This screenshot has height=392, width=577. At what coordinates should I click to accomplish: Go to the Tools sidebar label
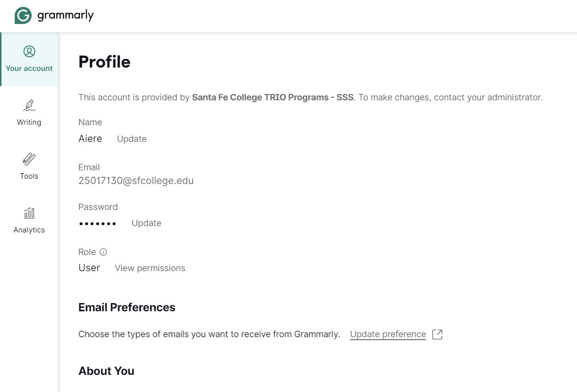click(x=29, y=176)
